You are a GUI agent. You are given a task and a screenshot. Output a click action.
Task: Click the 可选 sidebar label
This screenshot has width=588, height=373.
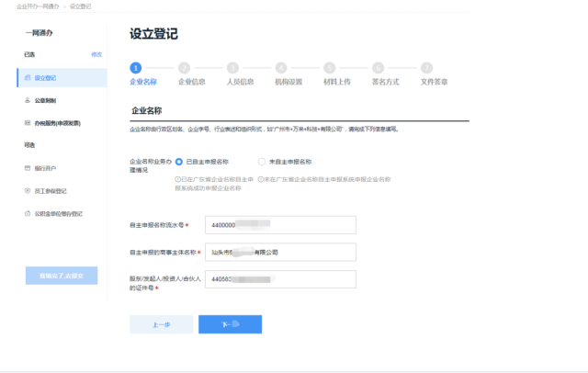pyautogui.click(x=29, y=145)
